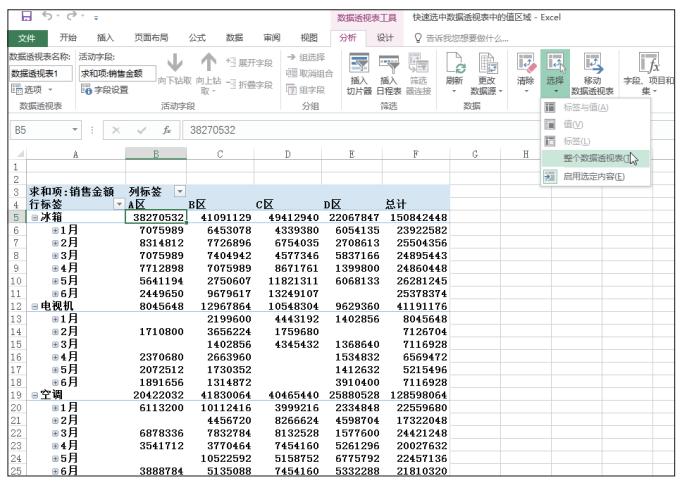Select column B header
The image size is (683, 483).
click(x=156, y=154)
